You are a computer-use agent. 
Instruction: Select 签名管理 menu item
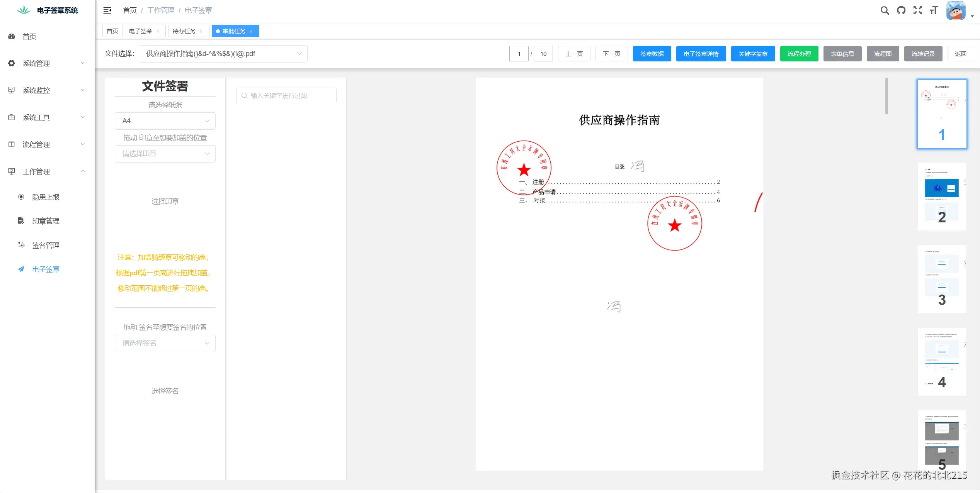pos(46,245)
